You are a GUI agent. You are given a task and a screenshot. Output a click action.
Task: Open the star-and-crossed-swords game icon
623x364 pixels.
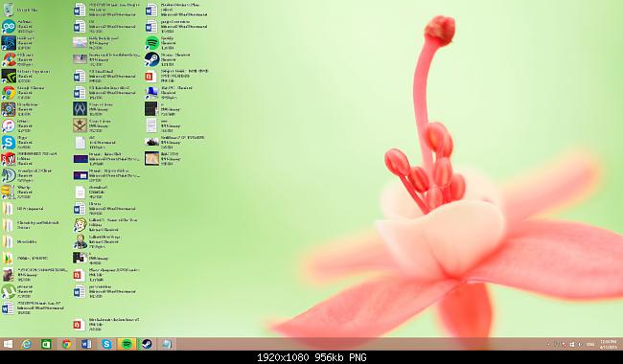(x=80, y=125)
